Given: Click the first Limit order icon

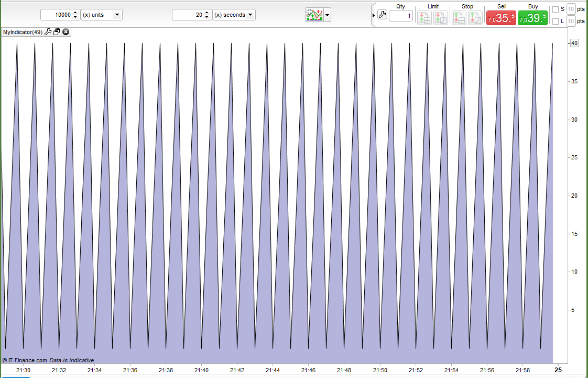Looking at the screenshot, I should pos(424,17).
